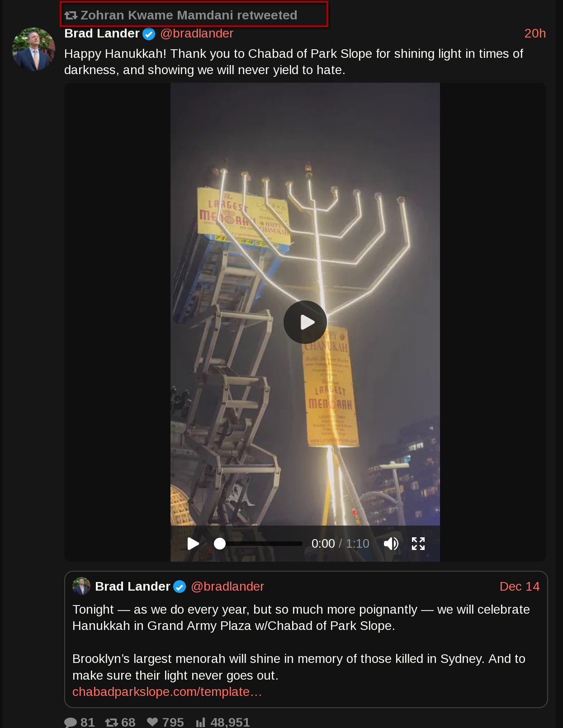
Task: Click the verified badge next to Brad Lander
Action: pos(149,34)
